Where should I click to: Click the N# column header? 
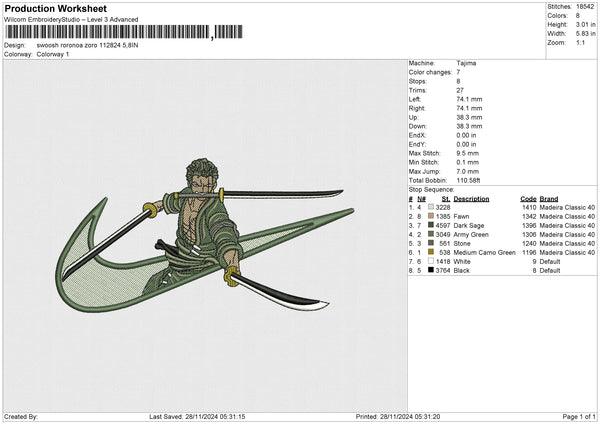[x=421, y=198]
